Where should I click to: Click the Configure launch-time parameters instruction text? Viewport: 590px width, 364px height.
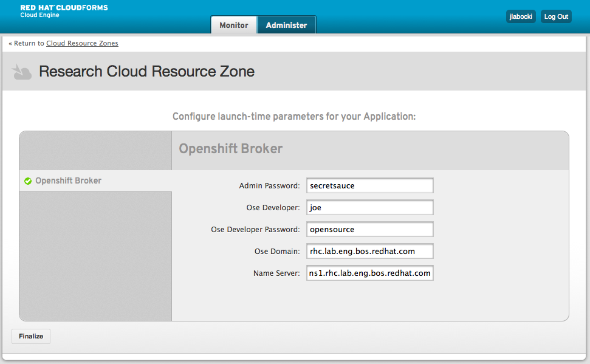point(294,117)
